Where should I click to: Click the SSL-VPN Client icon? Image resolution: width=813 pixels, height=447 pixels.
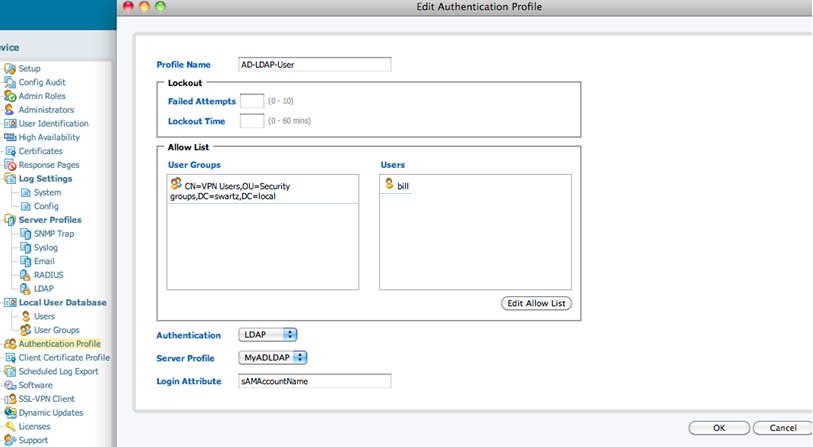pos(10,399)
